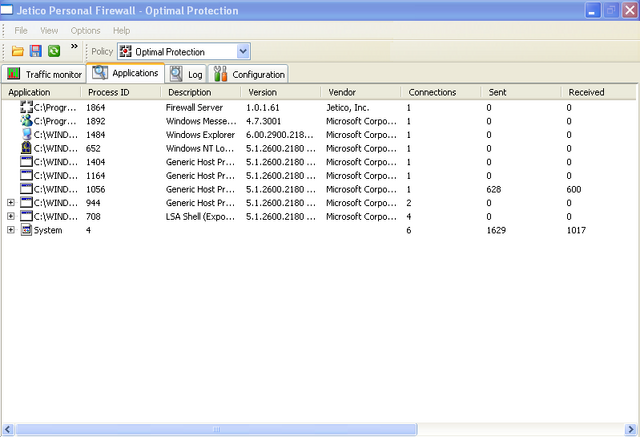Open the Help menu
The width and height of the screenshot is (640, 437).
[x=121, y=31]
